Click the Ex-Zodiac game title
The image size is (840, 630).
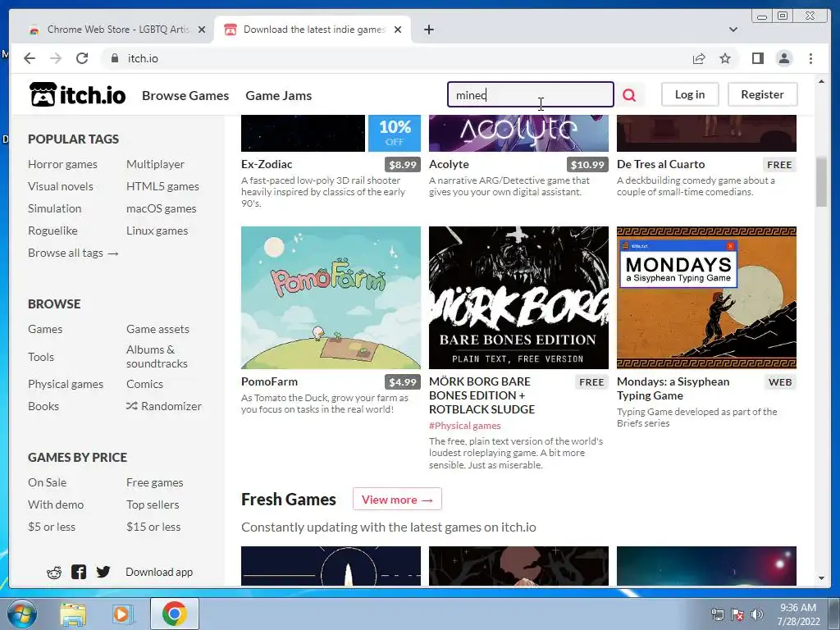[267, 164]
